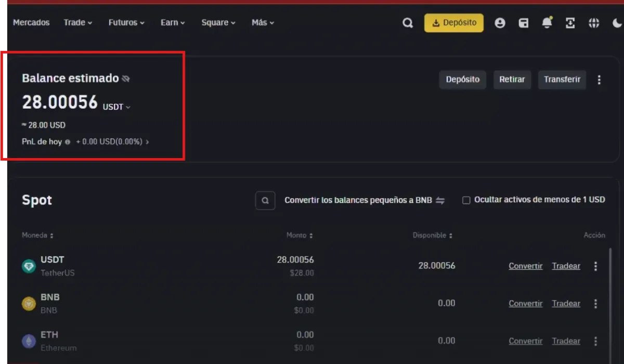Open more options beside Transferir button
Screen dimensions: 624x364
tap(599, 80)
